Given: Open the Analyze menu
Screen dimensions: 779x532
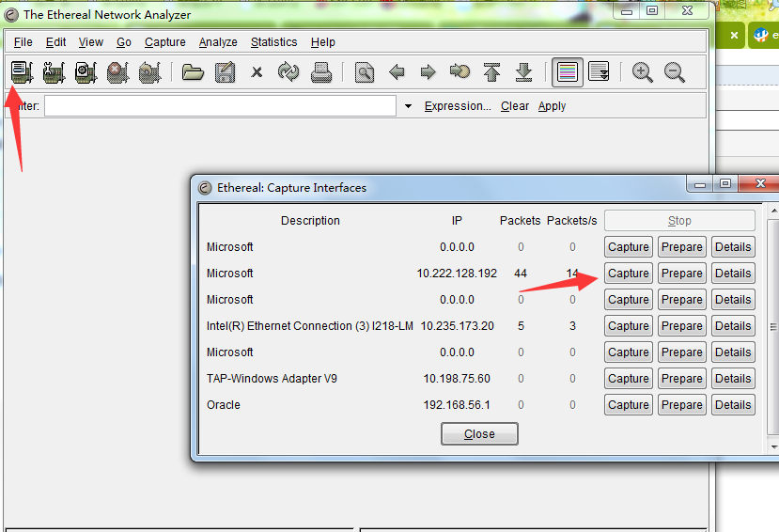Looking at the screenshot, I should (x=218, y=42).
